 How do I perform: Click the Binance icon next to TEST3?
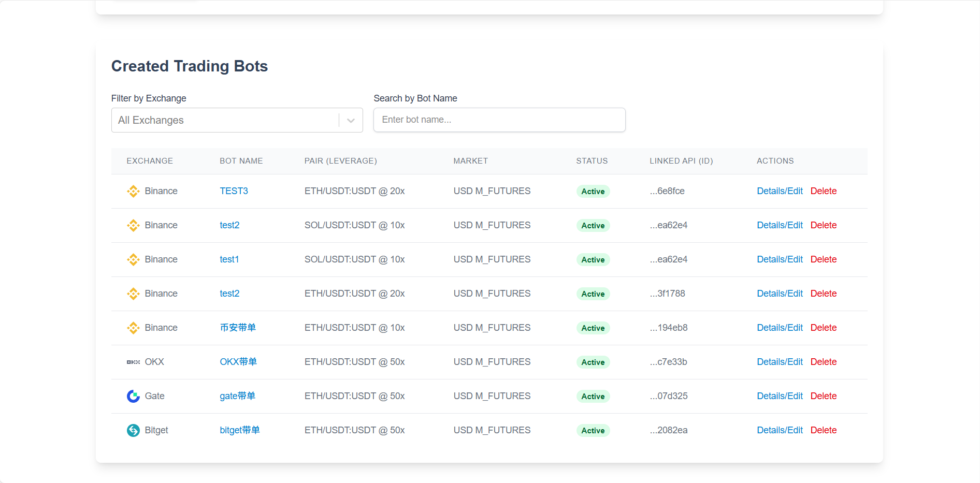point(133,191)
